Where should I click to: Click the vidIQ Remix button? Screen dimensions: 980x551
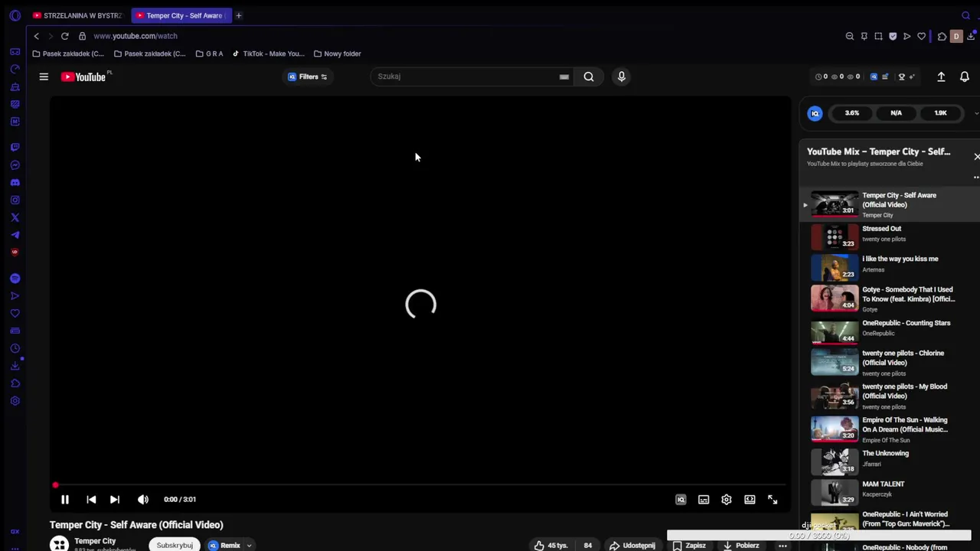tap(224, 545)
